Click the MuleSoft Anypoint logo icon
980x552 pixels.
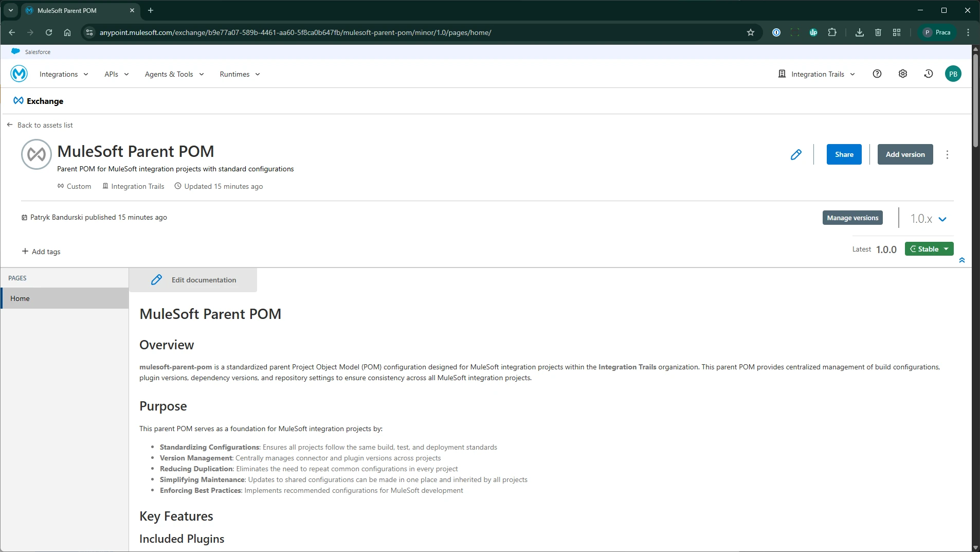point(19,74)
